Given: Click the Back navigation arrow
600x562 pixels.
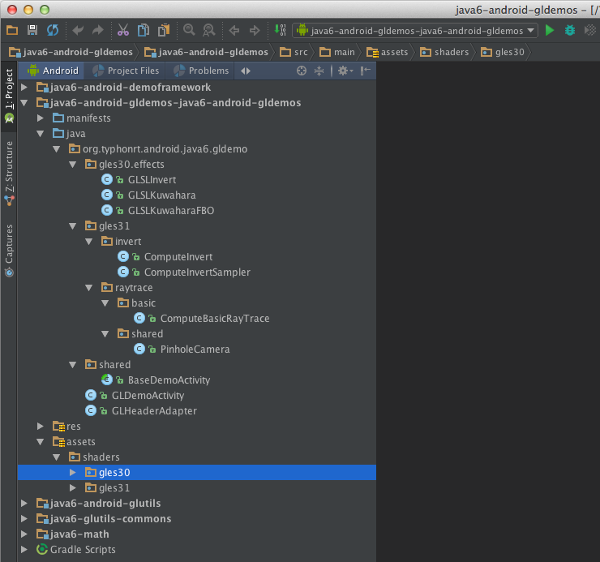Looking at the screenshot, I should (234, 30).
